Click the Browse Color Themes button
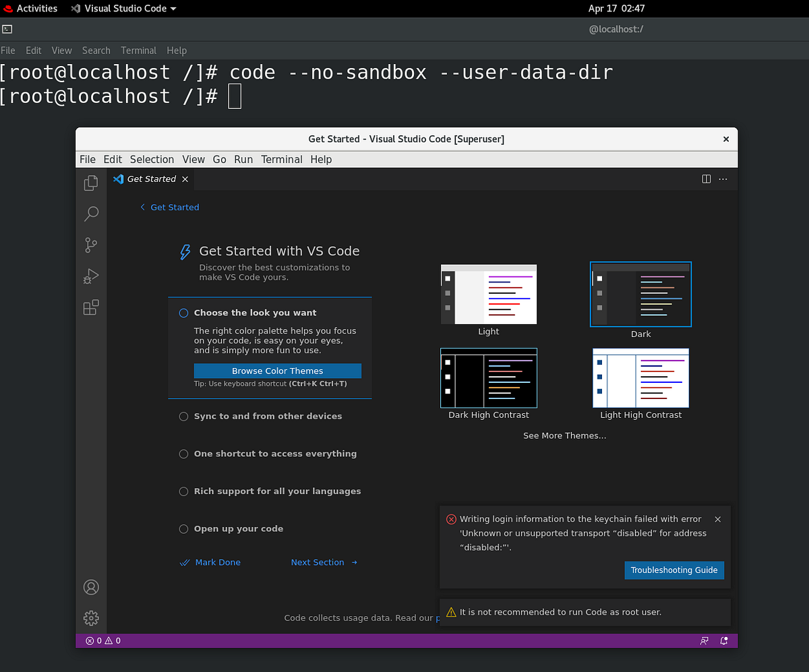This screenshot has height=672, width=809. coord(277,371)
